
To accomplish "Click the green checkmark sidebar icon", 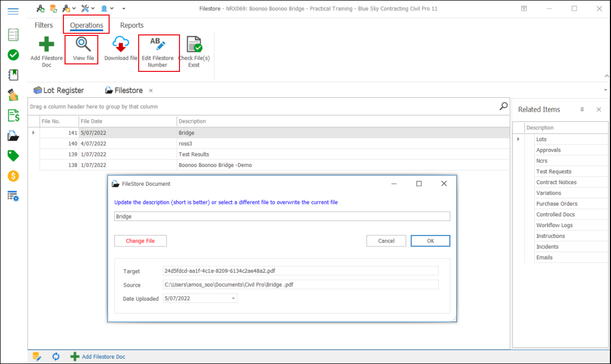I will pyautogui.click(x=13, y=55).
